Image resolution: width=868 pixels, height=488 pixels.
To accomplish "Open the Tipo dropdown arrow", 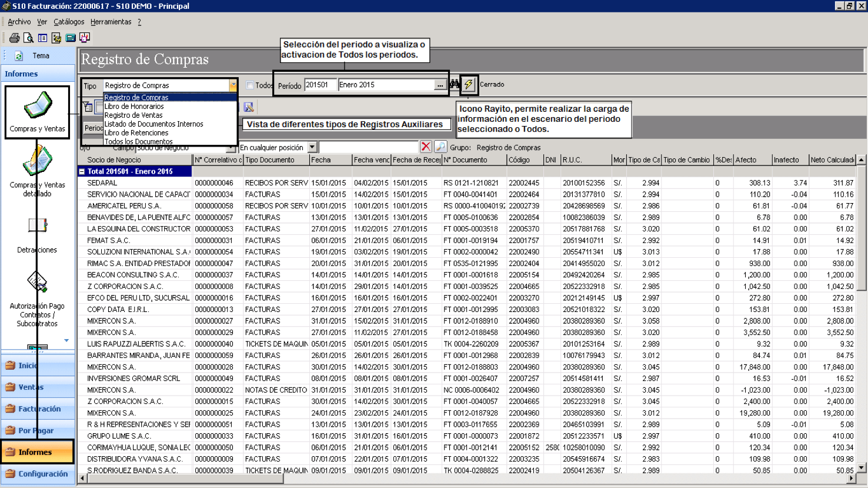I will pyautogui.click(x=233, y=85).
